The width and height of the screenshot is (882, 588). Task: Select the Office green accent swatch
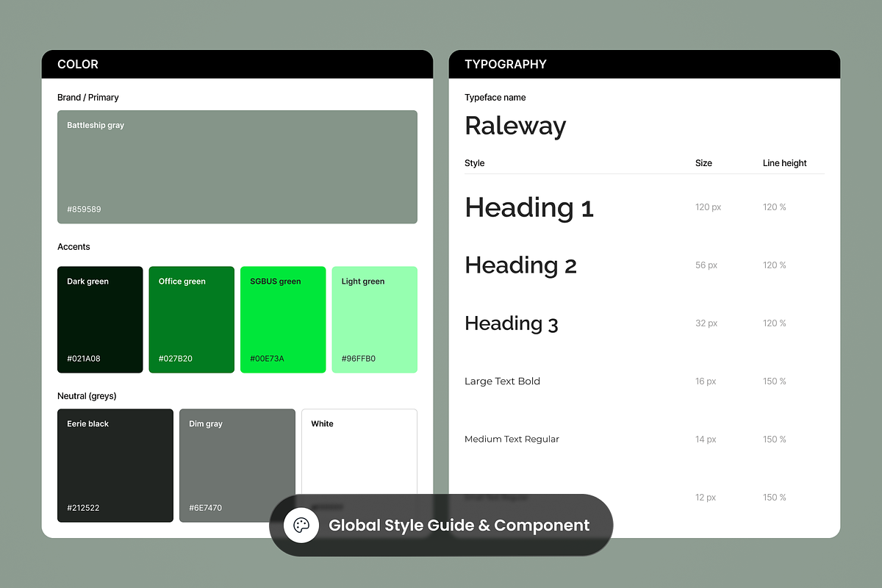point(192,320)
